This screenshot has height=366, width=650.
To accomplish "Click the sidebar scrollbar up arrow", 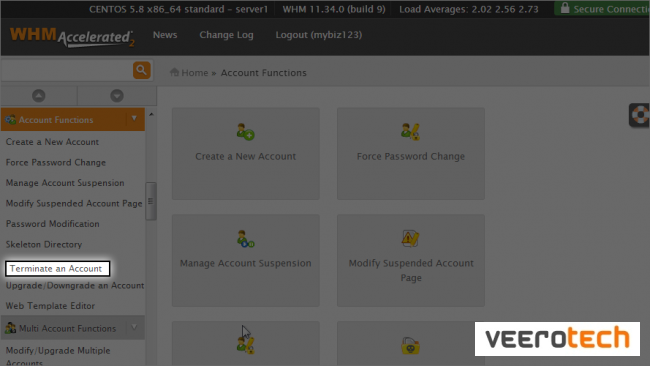I will point(151,114).
